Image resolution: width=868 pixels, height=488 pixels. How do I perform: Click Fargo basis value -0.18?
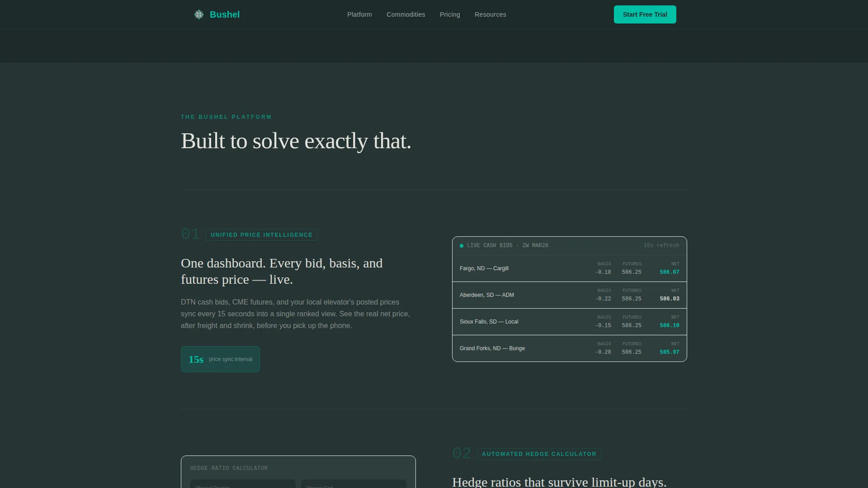coord(603,272)
